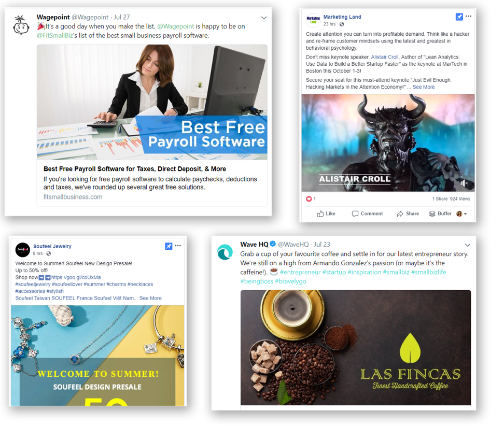504x426 pixels.
Task: Click the Wagepoint profile avatar
Action: pyautogui.click(x=21, y=25)
